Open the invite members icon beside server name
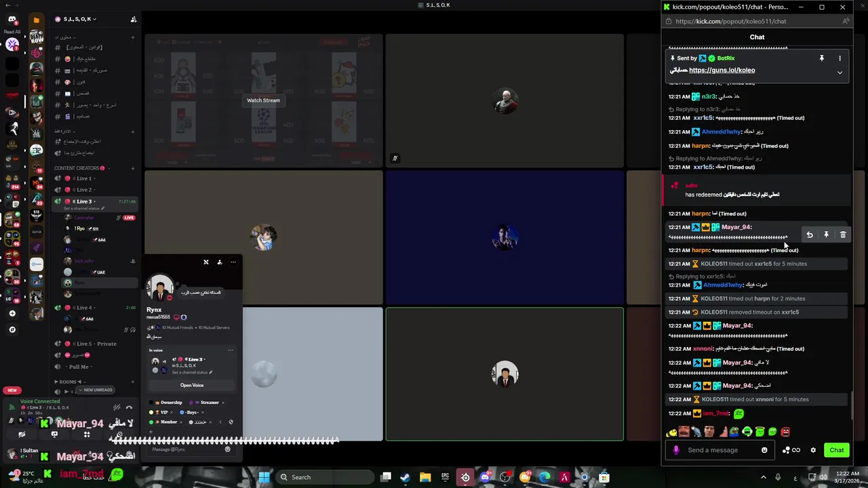 click(x=134, y=19)
